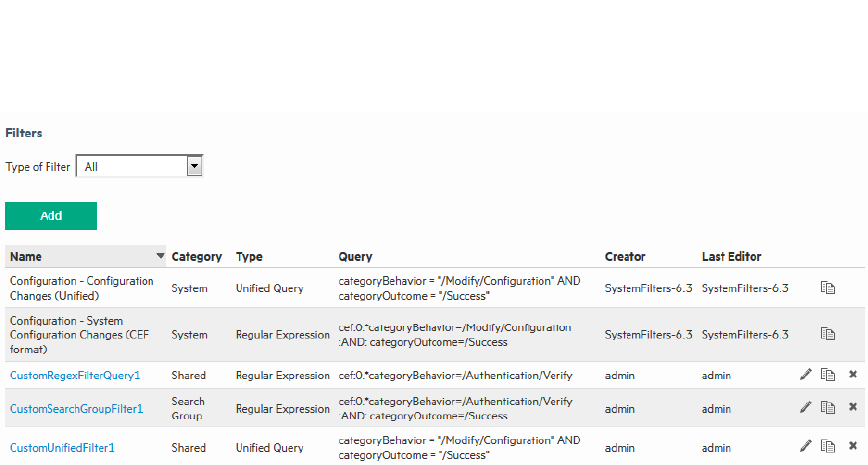Sort by the Creator column header
This screenshot has height=465, width=868.
pos(626,257)
